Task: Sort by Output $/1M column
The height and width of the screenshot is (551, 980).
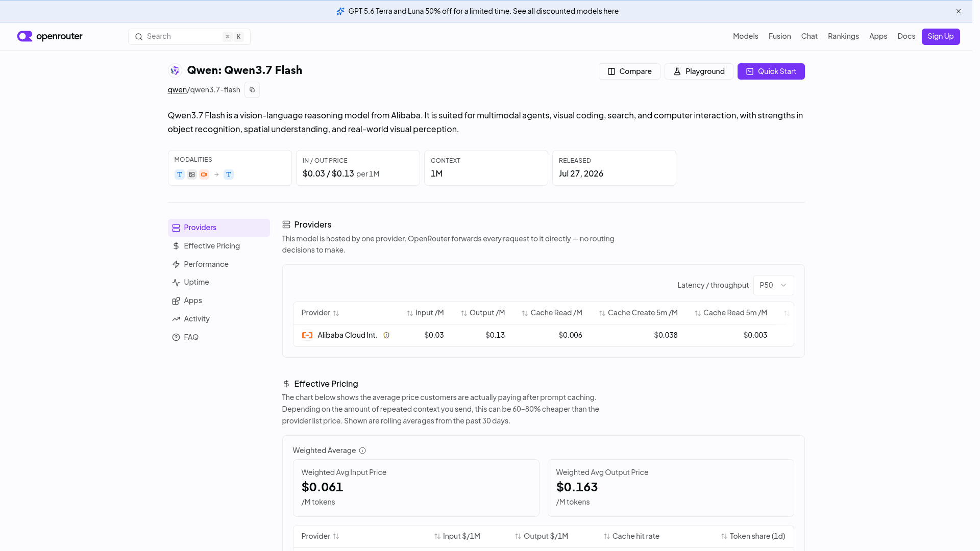Action: [541, 536]
